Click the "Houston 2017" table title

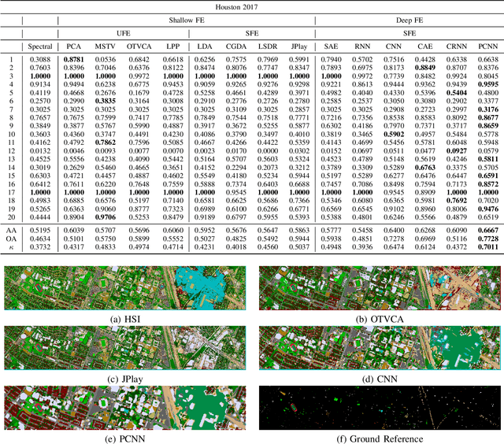click(x=252, y=5)
